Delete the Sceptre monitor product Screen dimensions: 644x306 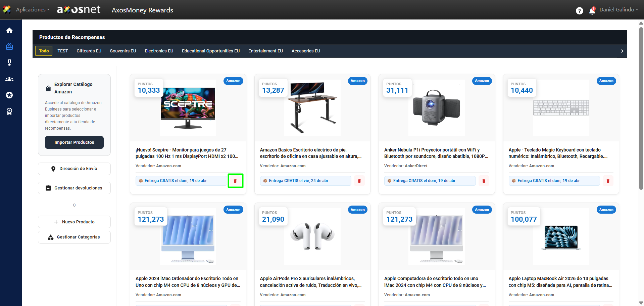click(x=235, y=181)
